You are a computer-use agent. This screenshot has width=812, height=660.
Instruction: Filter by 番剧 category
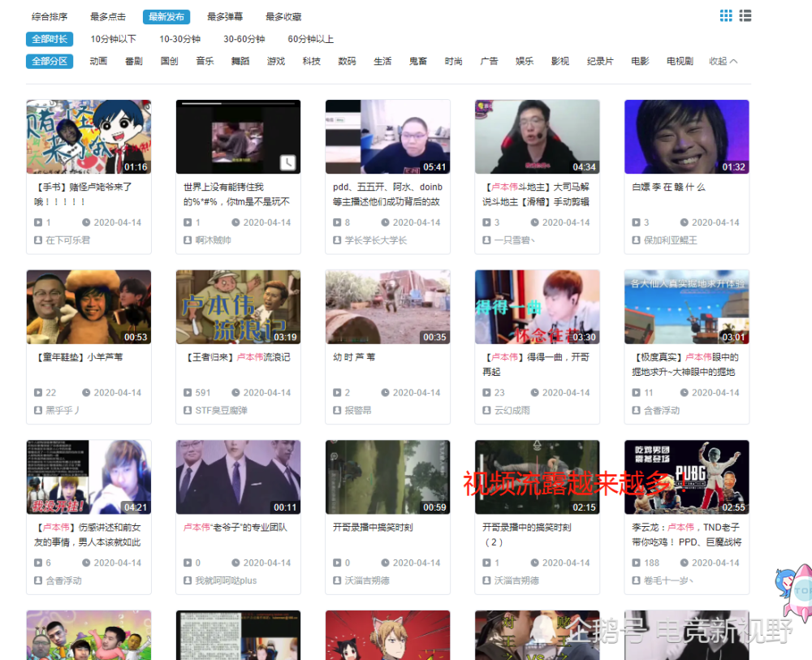(x=134, y=61)
